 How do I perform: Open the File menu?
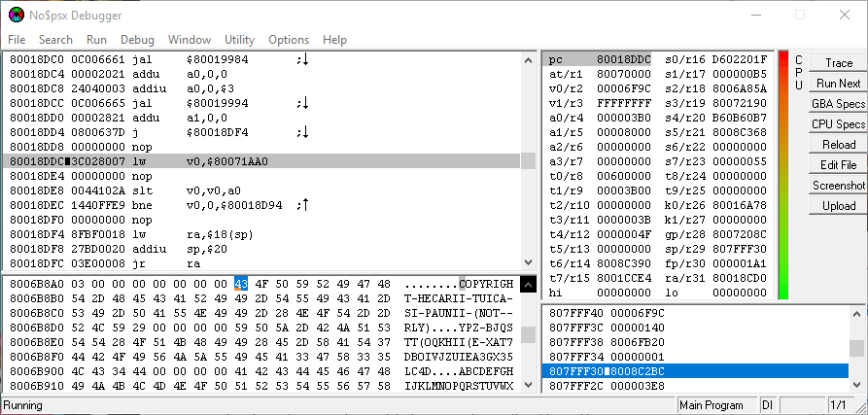point(17,40)
